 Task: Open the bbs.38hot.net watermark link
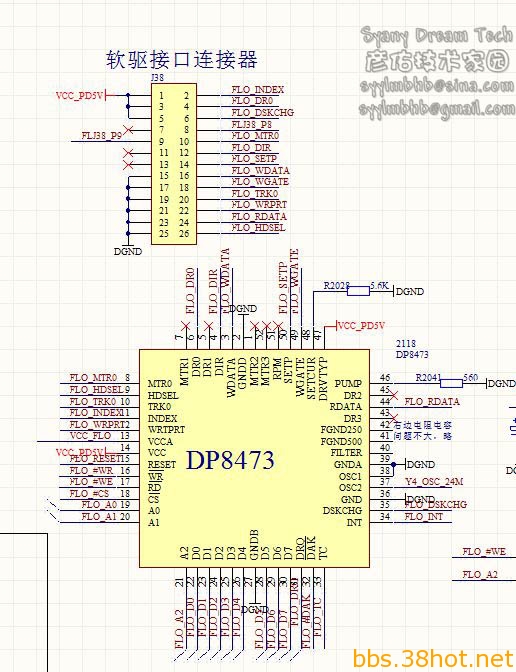(434, 659)
